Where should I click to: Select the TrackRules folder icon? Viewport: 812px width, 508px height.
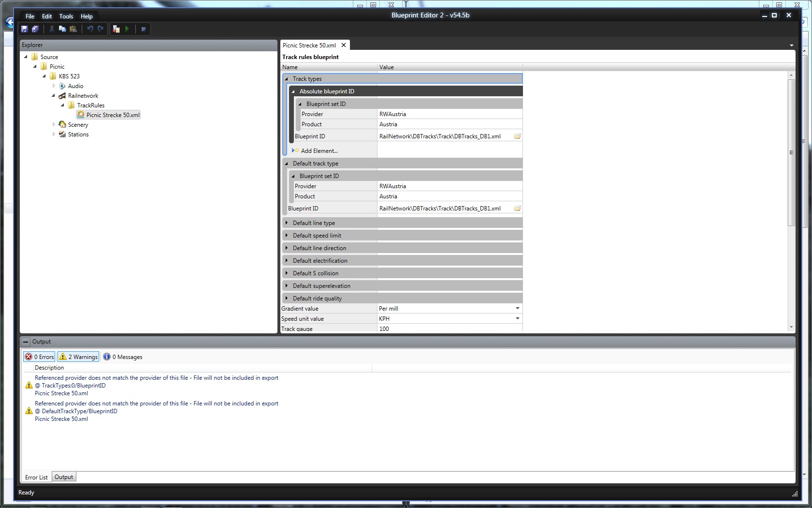(72, 105)
